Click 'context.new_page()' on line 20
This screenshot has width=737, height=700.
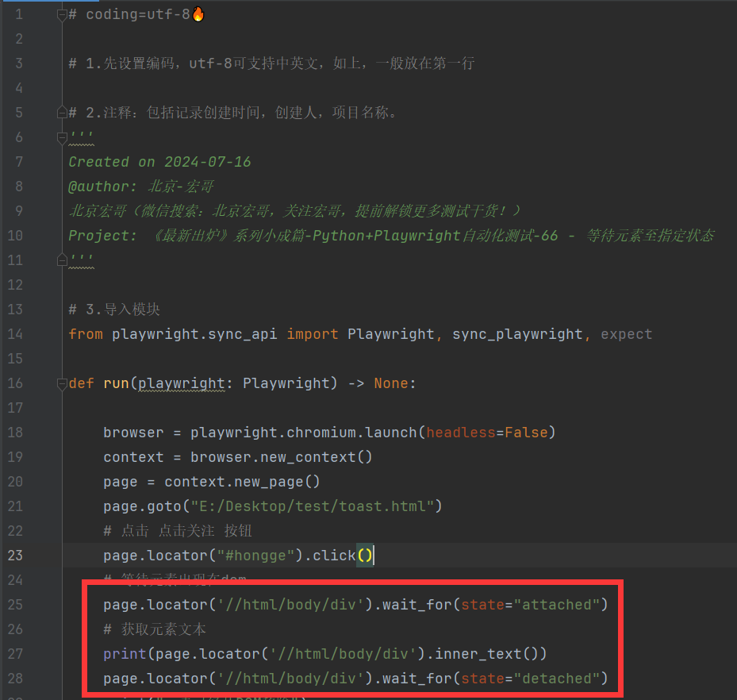click(x=243, y=482)
